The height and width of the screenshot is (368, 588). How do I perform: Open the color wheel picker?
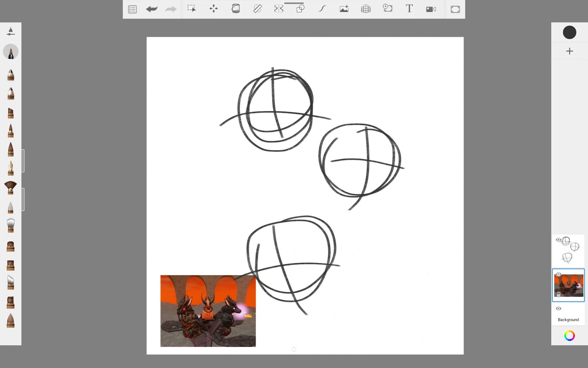[569, 335]
